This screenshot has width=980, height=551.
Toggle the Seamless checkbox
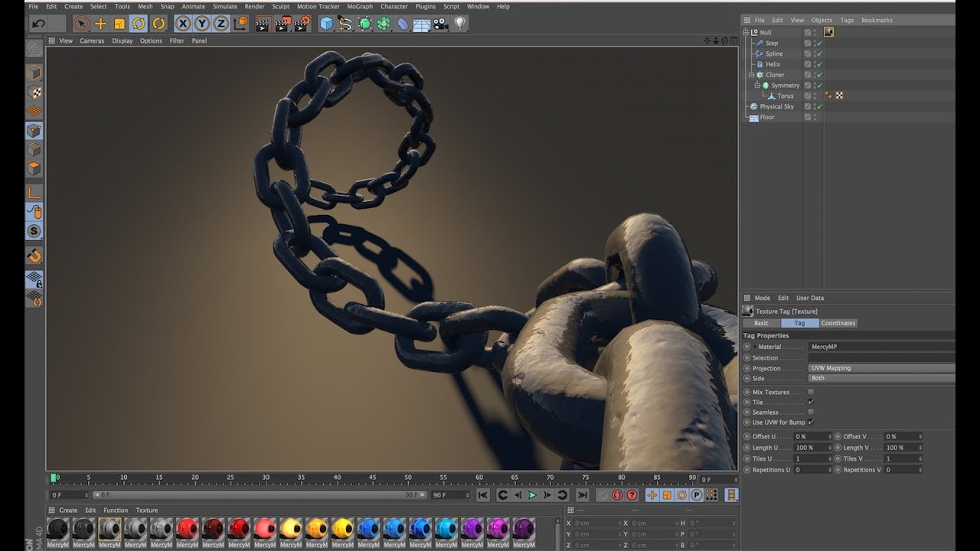coord(811,412)
